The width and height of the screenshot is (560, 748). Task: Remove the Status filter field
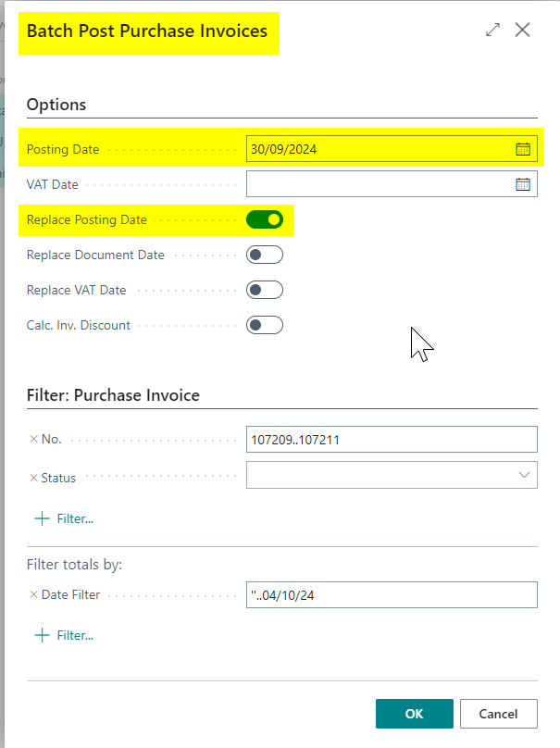pyautogui.click(x=33, y=478)
